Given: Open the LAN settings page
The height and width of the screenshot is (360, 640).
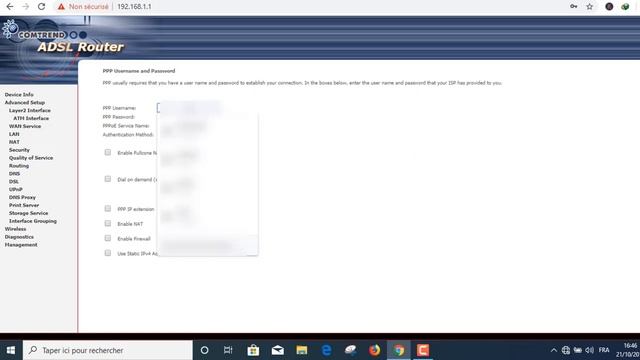Looking at the screenshot, I should [14, 134].
